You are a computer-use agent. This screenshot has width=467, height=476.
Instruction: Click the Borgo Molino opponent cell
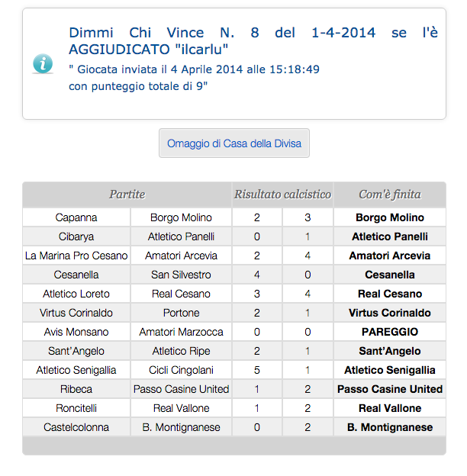pos(181,217)
